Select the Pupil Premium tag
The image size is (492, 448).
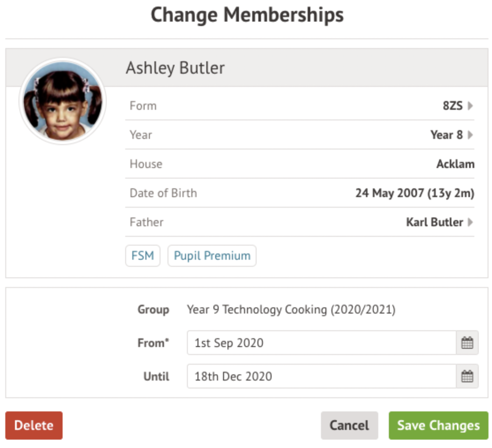click(x=212, y=256)
